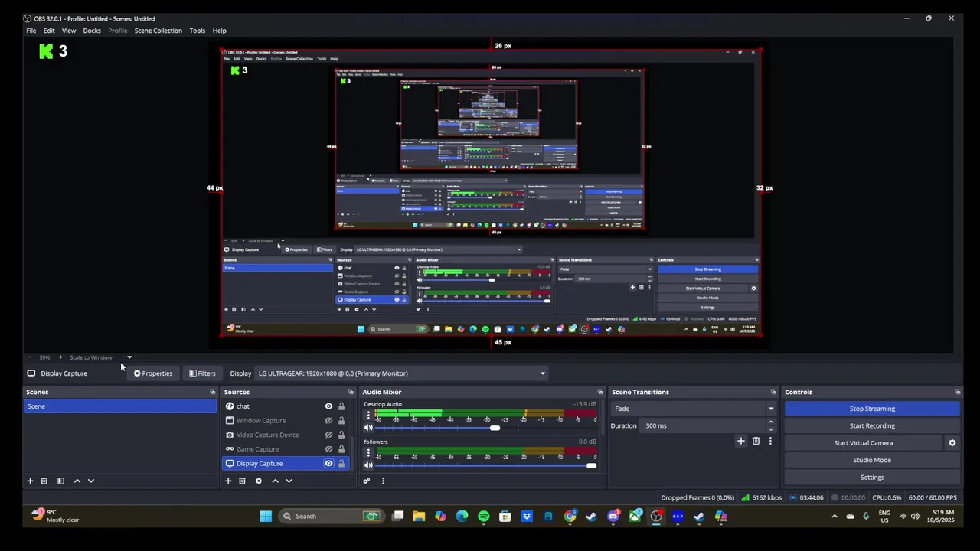Mute Desktop Audio speaker icon
The height and width of the screenshot is (551, 980).
pos(368,428)
